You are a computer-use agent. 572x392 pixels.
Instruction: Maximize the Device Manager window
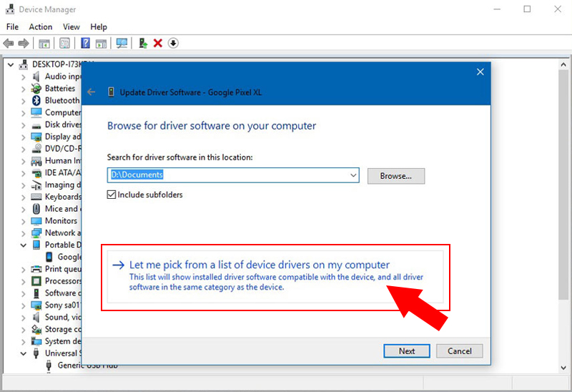(x=527, y=9)
